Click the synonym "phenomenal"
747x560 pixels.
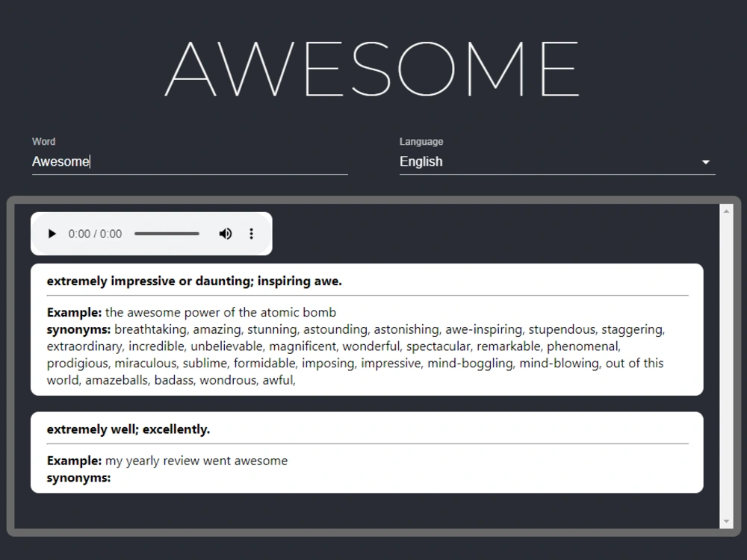583,346
